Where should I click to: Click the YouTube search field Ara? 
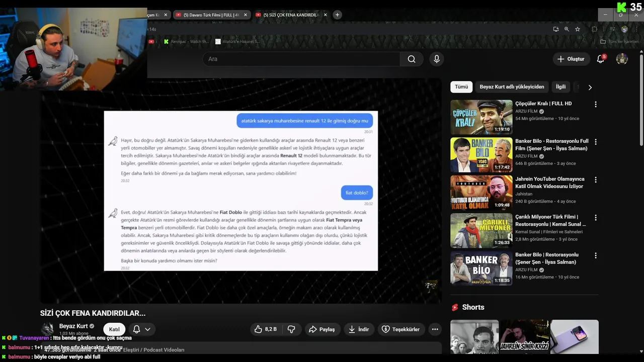coord(301,59)
